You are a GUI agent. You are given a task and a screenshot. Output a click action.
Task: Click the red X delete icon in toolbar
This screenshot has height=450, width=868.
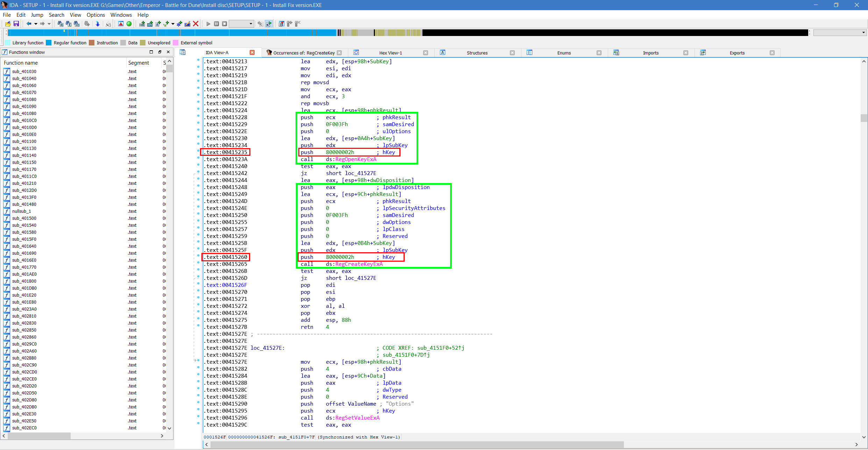pos(196,24)
